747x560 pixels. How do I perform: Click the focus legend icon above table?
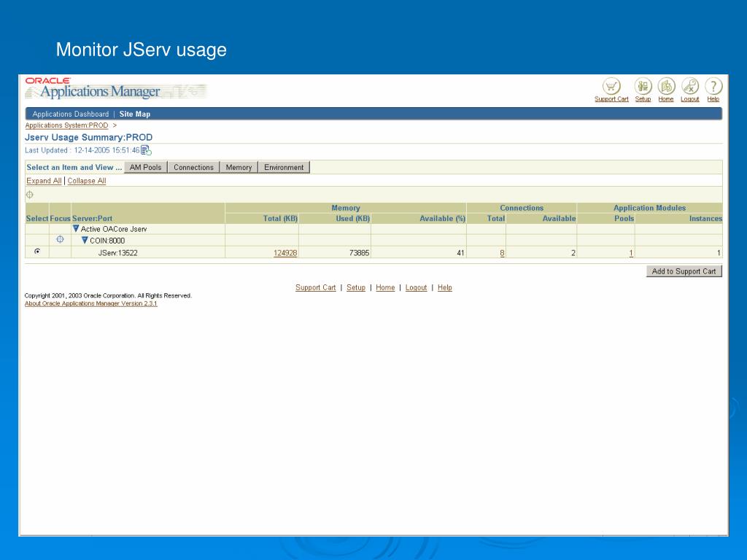[29, 194]
